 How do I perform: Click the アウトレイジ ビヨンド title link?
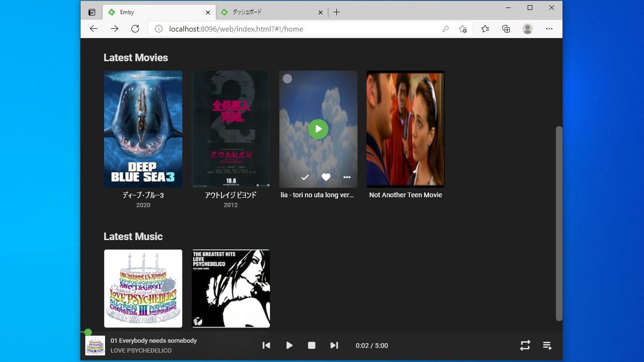tap(231, 195)
